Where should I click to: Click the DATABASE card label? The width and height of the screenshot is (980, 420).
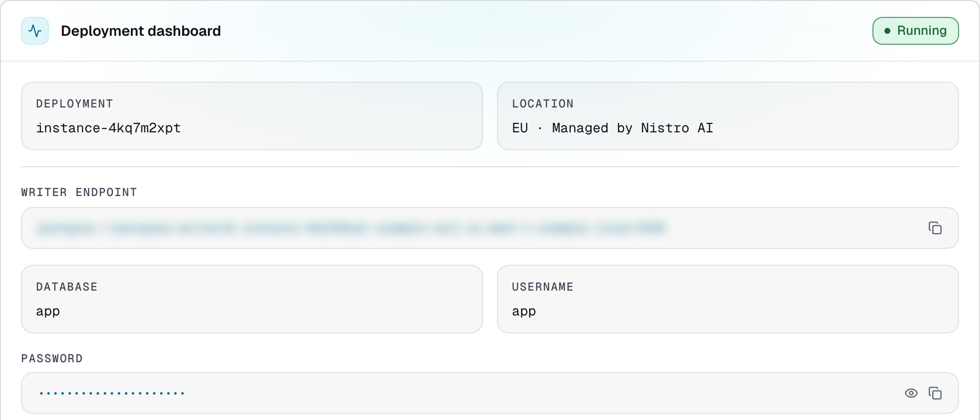click(67, 287)
